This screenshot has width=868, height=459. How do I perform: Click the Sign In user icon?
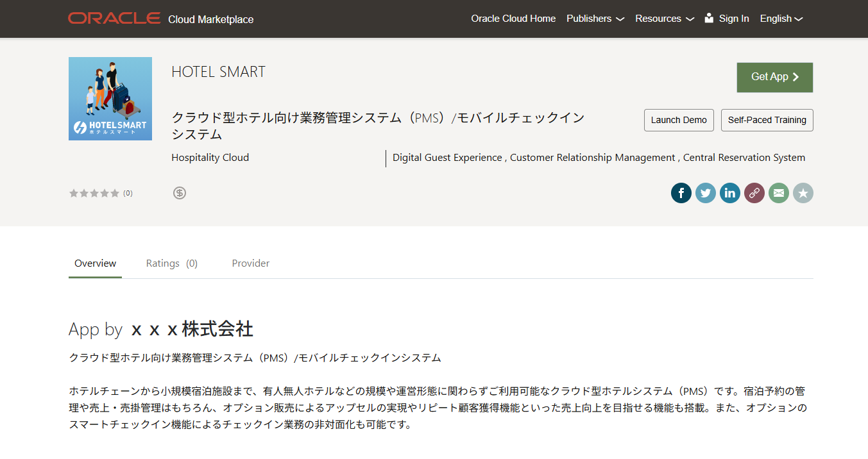[x=709, y=19]
